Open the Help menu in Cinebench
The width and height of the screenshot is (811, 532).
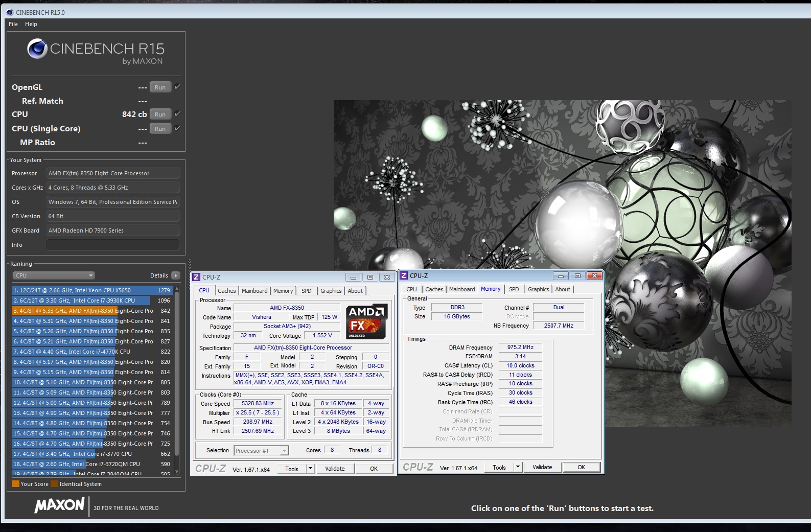coord(31,24)
